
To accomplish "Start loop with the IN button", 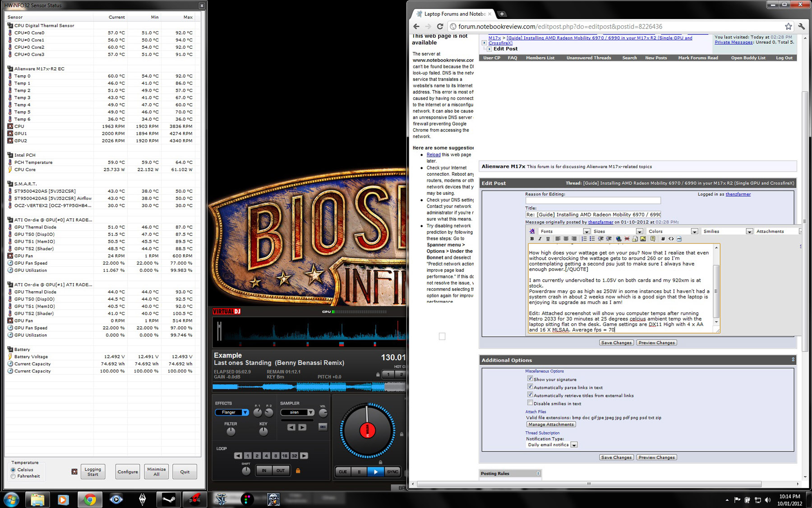I will point(264,471).
